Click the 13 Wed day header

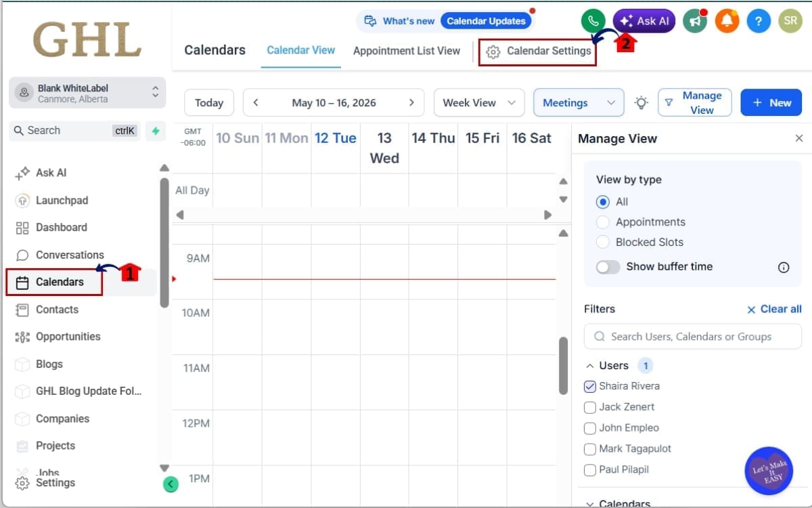pos(384,148)
